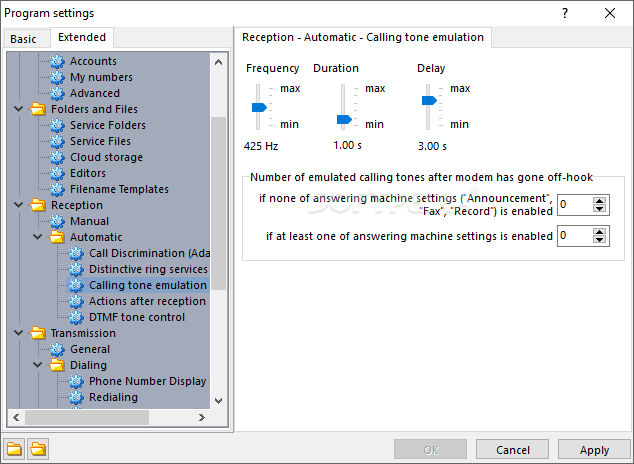The image size is (634, 464).
Task: Click the gear icon beside Actions after reception
Action: (x=76, y=301)
